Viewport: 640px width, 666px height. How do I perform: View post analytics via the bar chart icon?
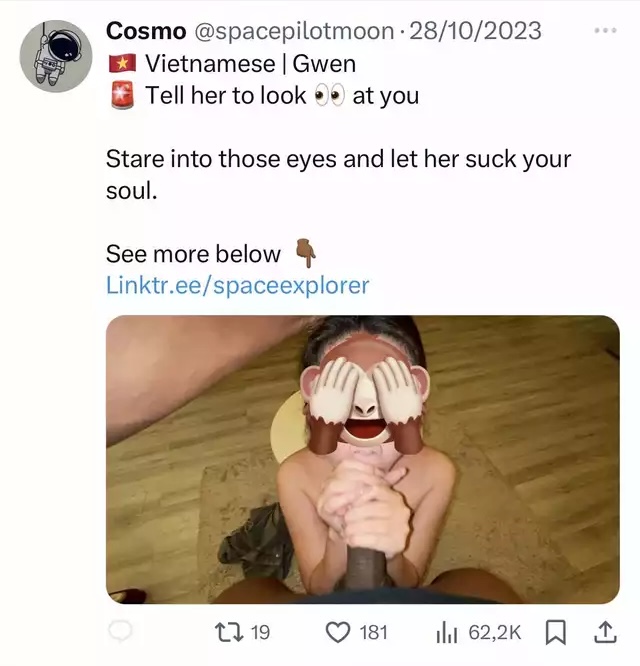pos(446,632)
